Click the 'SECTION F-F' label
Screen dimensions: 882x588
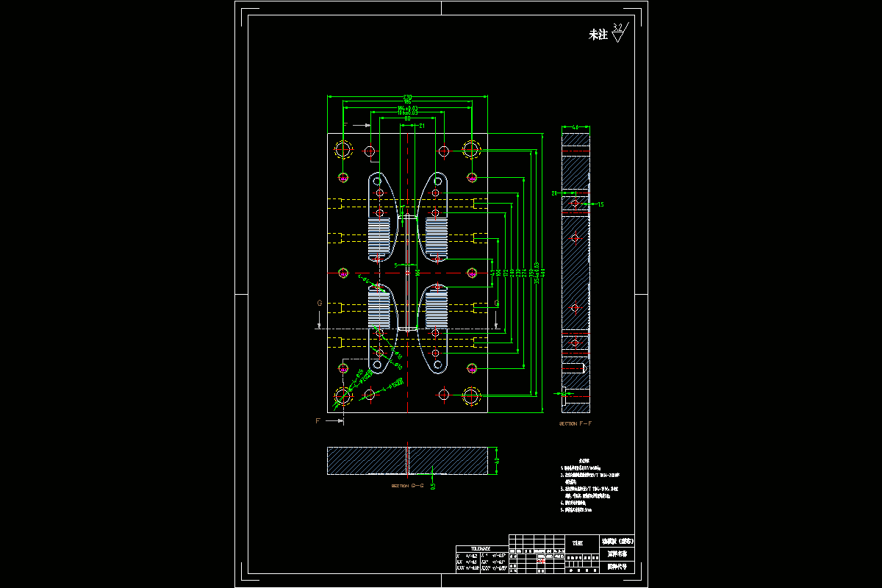point(576,424)
